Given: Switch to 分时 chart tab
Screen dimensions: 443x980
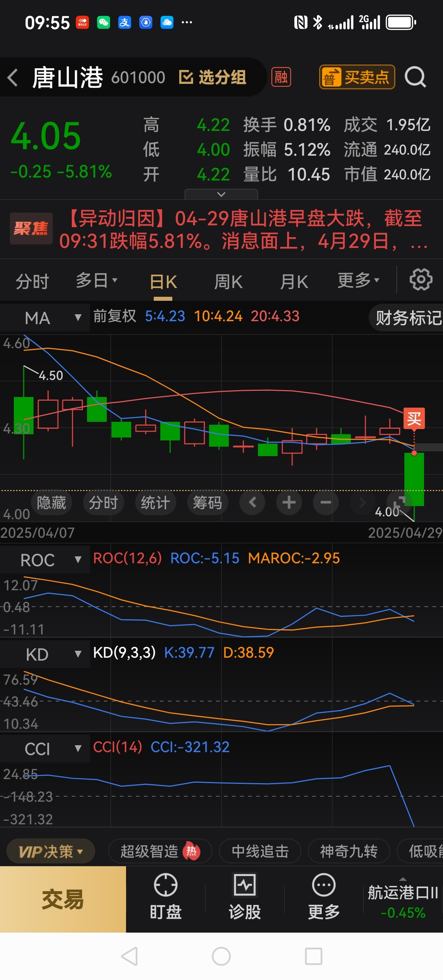Looking at the screenshot, I should point(32,281).
